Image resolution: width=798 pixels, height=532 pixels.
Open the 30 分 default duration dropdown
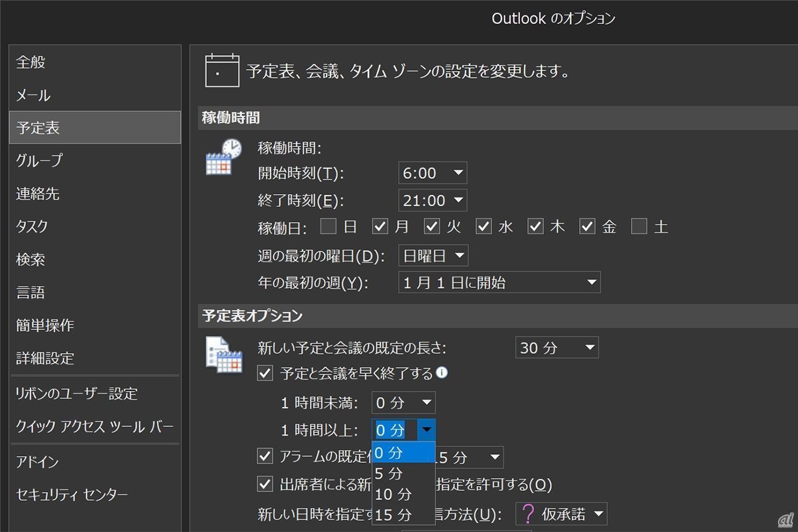(557, 348)
